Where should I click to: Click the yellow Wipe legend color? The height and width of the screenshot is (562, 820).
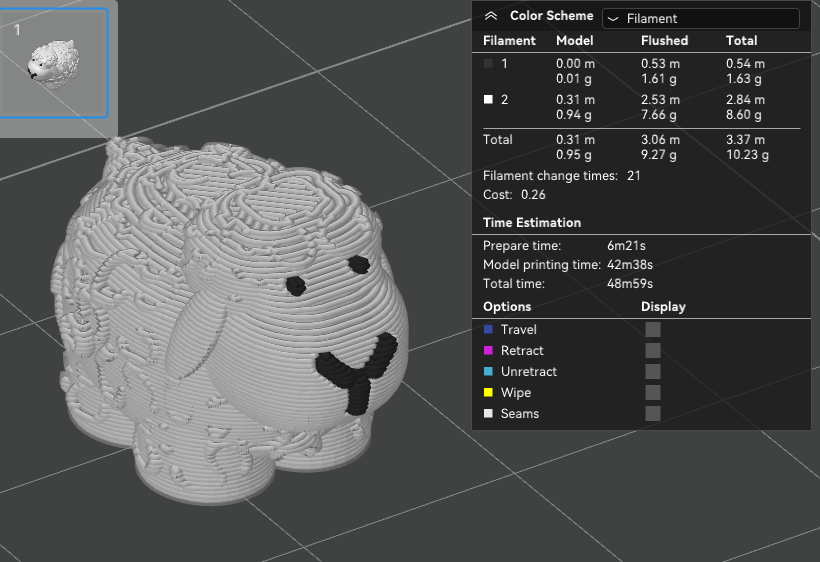point(488,392)
